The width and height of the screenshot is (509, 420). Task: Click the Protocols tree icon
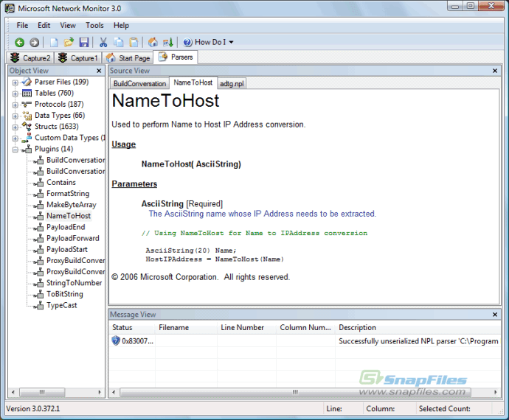click(27, 104)
